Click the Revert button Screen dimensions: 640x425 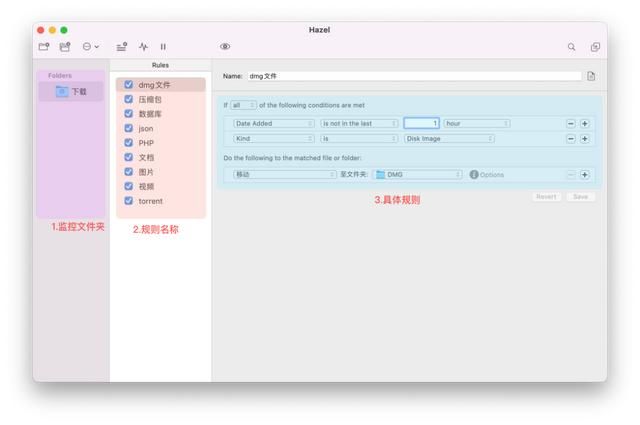point(546,197)
